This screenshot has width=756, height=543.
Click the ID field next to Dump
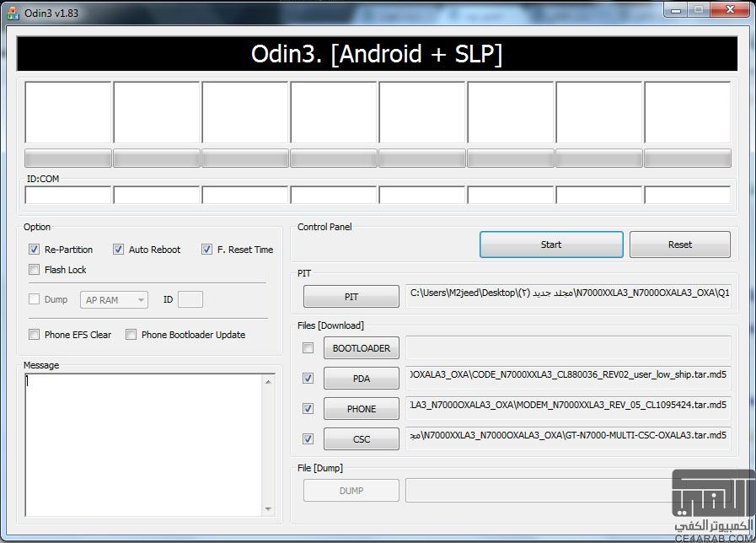pyautogui.click(x=190, y=299)
